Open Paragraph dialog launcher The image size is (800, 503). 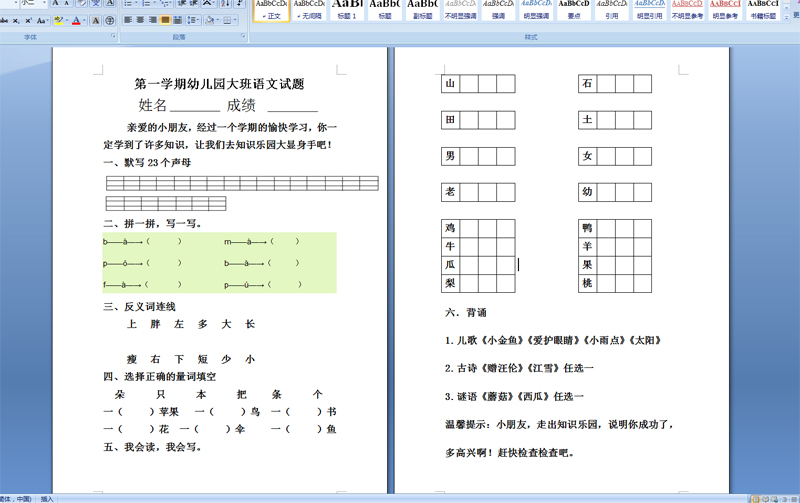pyautogui.click(x=243, y=36)
